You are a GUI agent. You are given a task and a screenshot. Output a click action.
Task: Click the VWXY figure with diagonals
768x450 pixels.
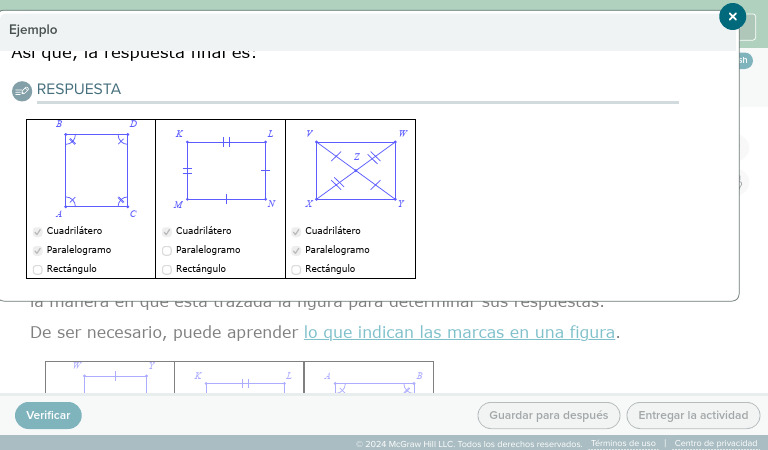[356, 170]
